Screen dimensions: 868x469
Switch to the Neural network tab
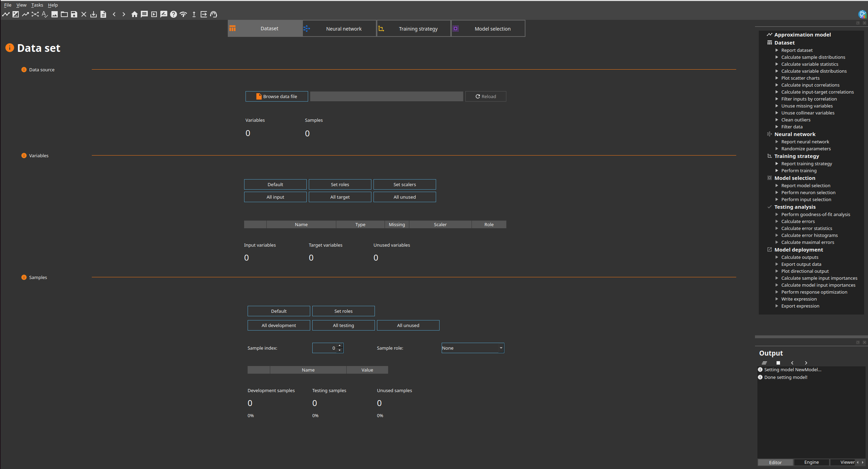coord(339,29)
